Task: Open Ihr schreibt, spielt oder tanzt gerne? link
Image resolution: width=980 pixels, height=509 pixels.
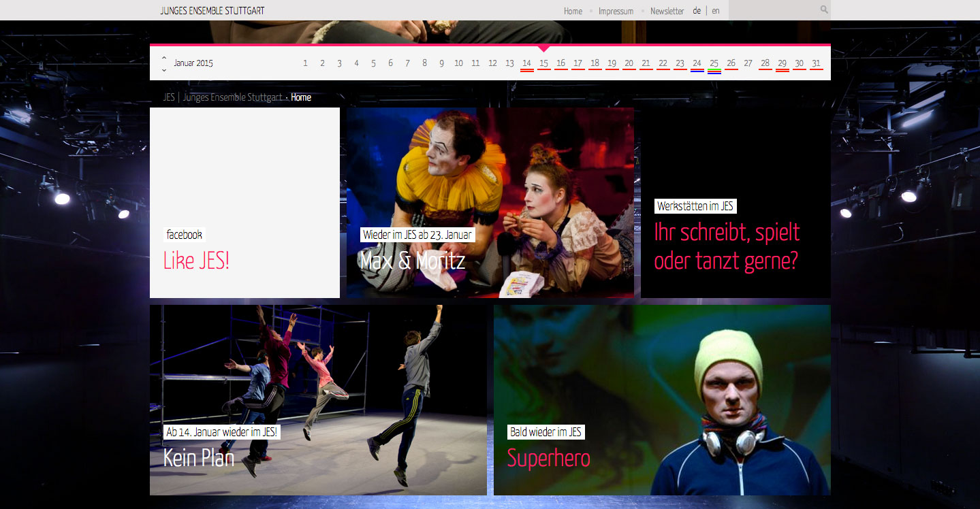Action: pyautogui.click(x=727, y=246)
